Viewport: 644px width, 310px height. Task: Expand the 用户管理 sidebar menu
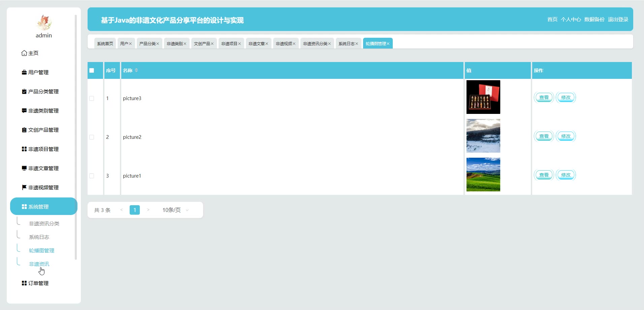tap(44, 72)
